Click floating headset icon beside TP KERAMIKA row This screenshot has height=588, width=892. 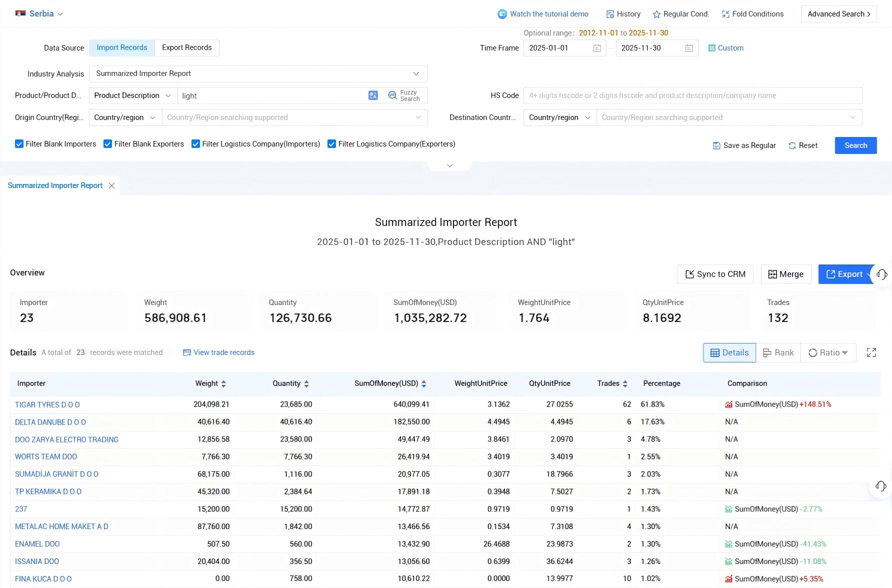(x=881, y=486)
